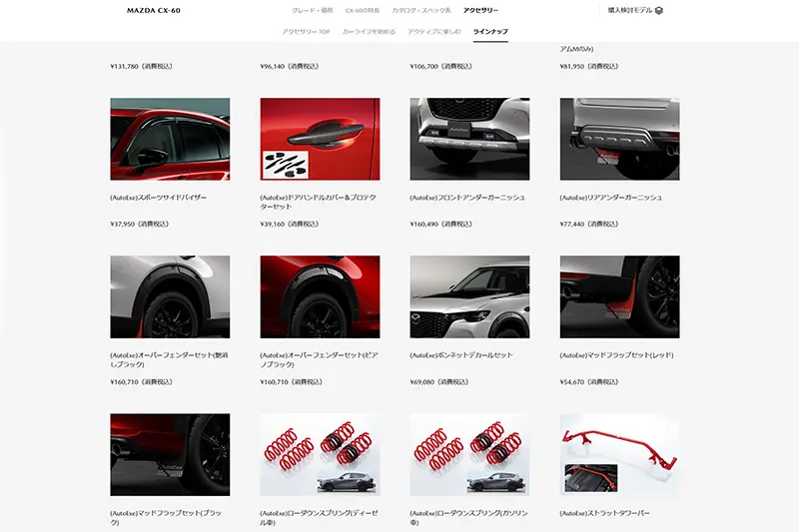Click the フロントアンダーガーニッシュ product title

pos(467,198)
